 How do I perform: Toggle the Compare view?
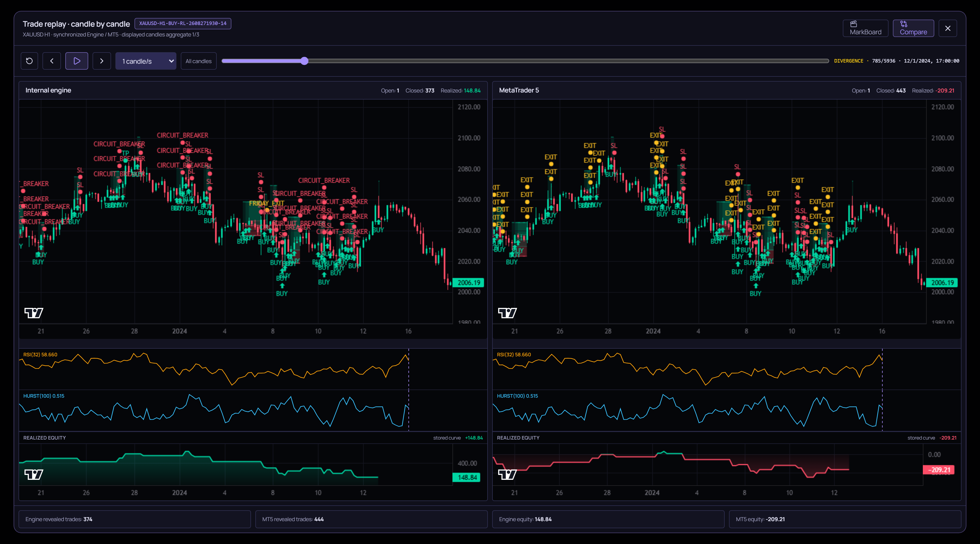913,28
